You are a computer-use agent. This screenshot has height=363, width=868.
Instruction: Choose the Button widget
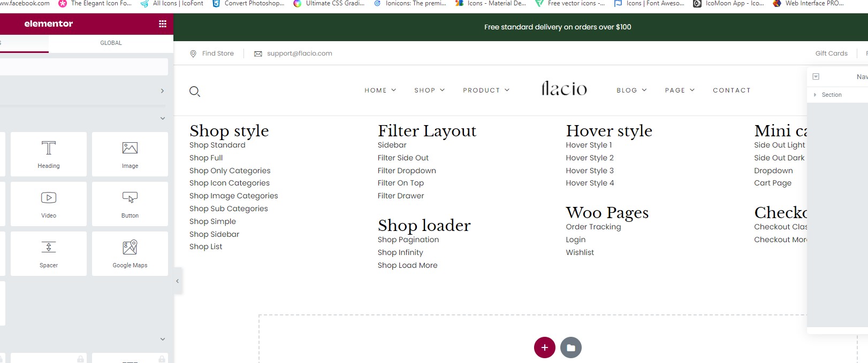(130, 204)
